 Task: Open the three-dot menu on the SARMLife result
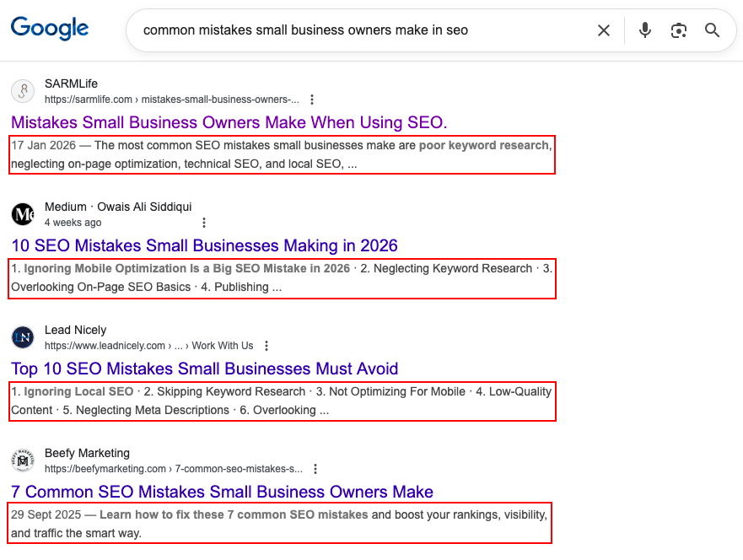(312, 99)
